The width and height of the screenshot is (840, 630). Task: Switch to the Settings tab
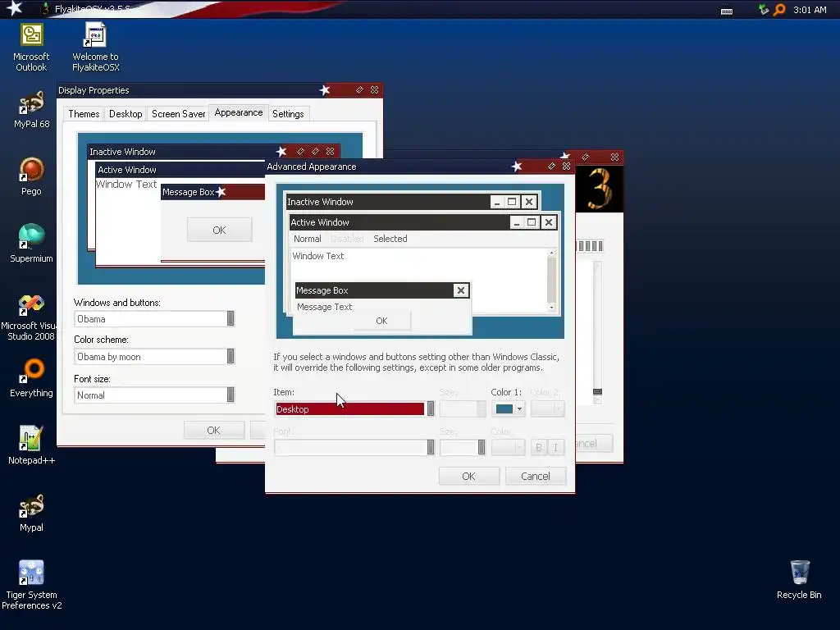(x=288, y=113)
